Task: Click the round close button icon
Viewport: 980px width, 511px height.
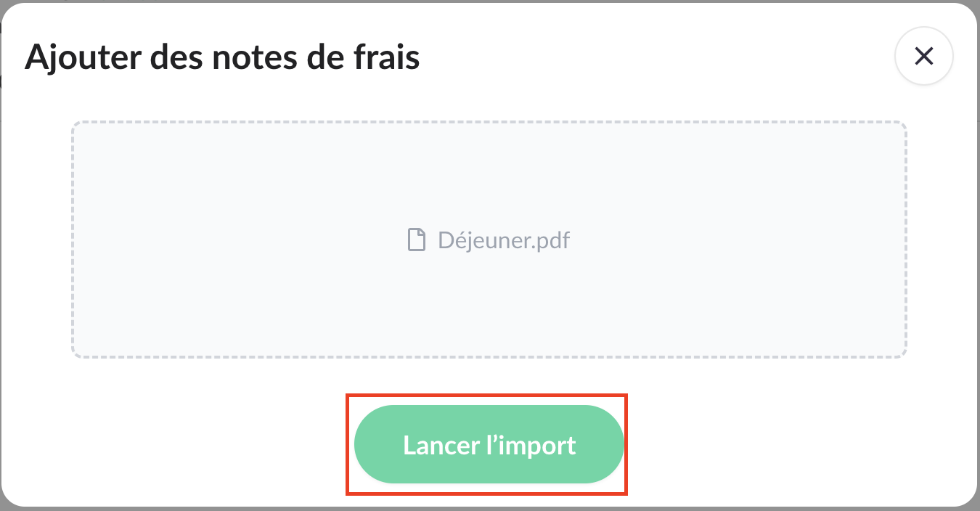Action: click(923, 57)
